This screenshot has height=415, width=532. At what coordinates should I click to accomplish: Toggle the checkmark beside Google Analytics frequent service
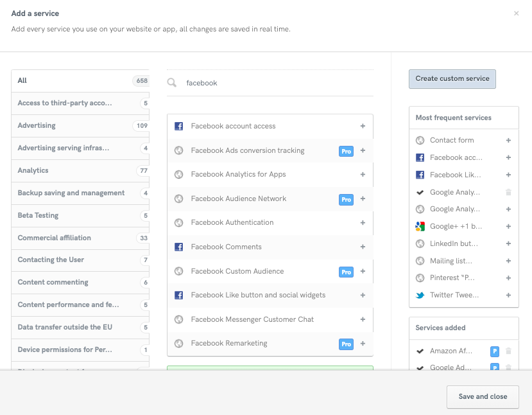click(x=420, y=191)
